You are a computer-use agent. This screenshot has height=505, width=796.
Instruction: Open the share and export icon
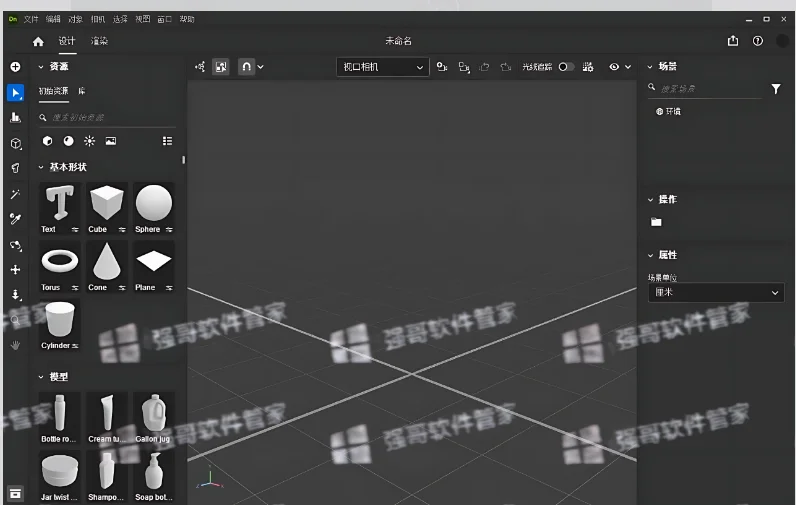(x=733, y=41)
